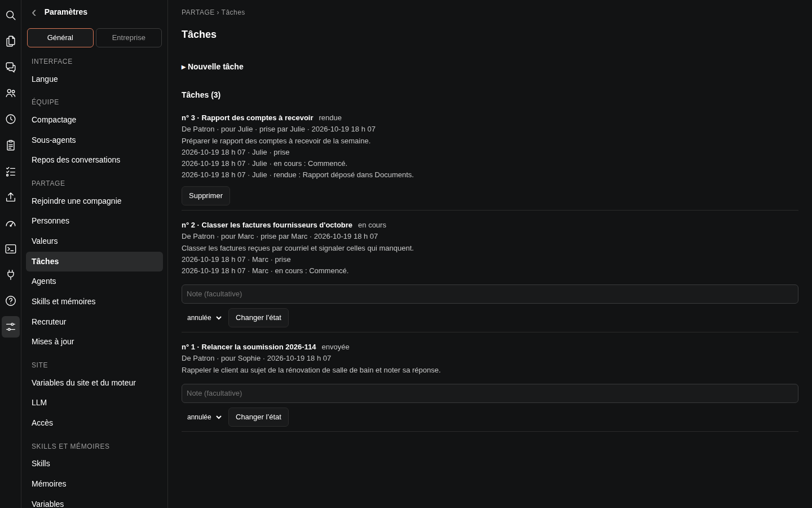Screen dimensions: 812x508
Task: Click Changer l'état for task n° 2
Action: click(258, 318)
